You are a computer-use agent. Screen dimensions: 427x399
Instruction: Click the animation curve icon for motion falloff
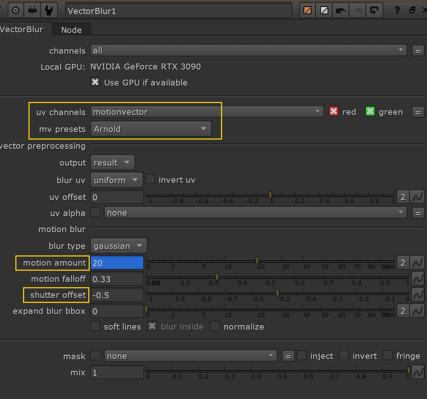coord(417,278)
